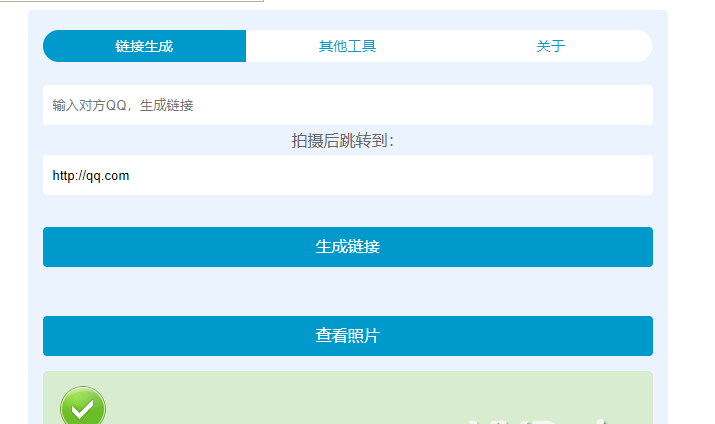Image resolution: width=715 pixels, height=424 pixels.
Task: Click the 关于 label in the tab bar
Action: 550,46
